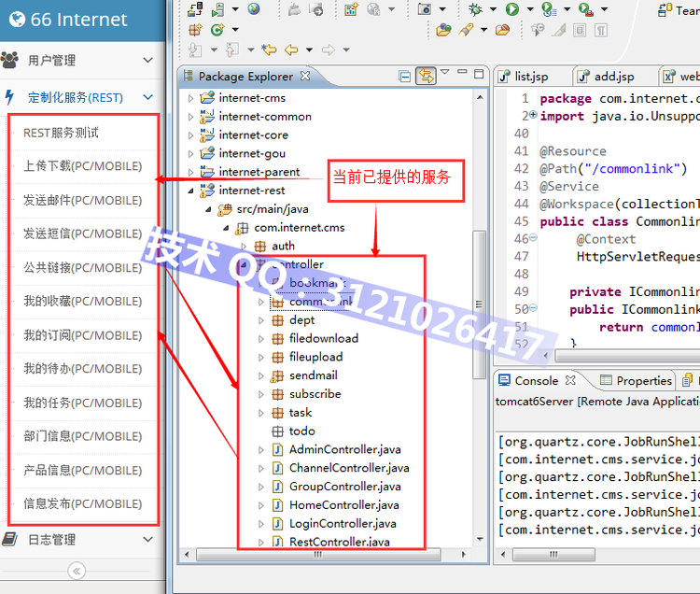Click the Previous Annotation up-arrow icon
The image size is (700, 594).
[x=231, y=49]
